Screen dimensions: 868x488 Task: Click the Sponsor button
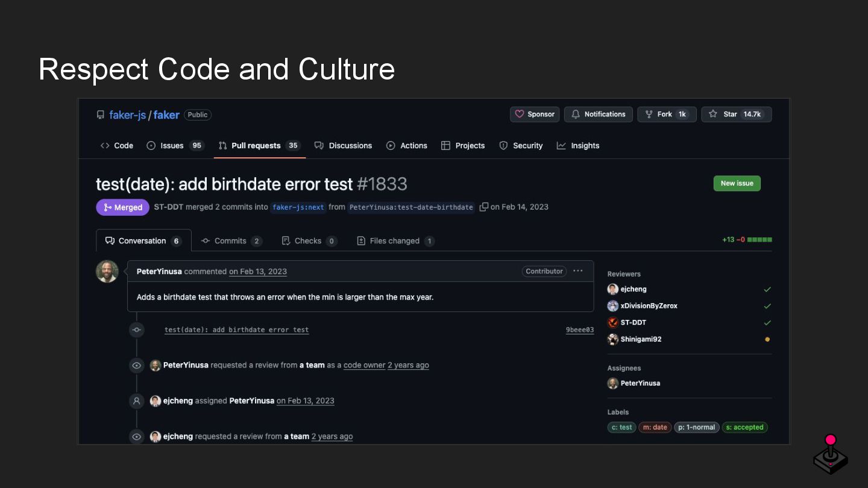pos(535,114)
